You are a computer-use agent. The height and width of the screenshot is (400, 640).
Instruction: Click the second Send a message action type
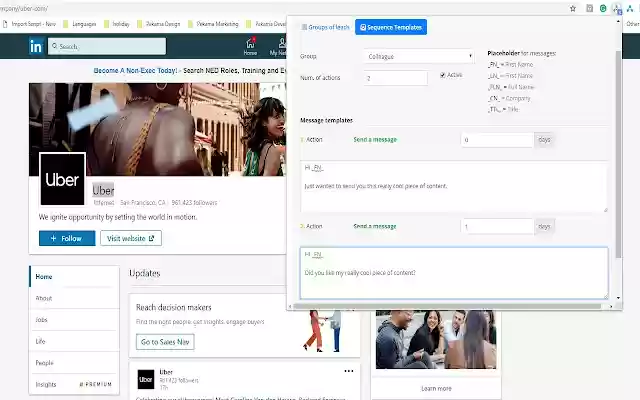375,226
